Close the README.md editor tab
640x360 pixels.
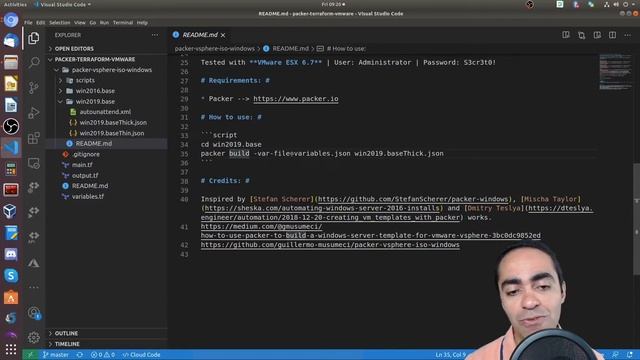(223, 36)
